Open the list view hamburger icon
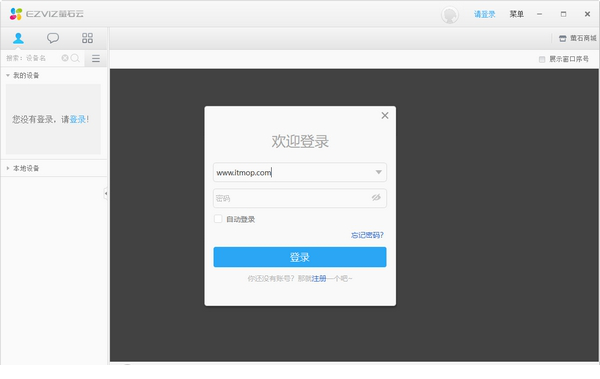Screen dimensions: 600x379 [96, 58]
